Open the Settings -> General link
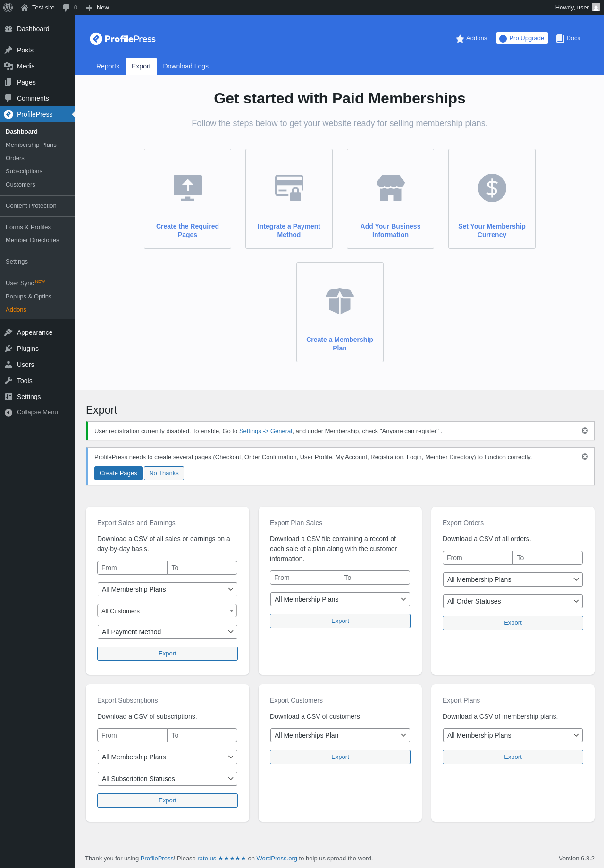This screenshot has height=868, width=604. click(266, 431)
